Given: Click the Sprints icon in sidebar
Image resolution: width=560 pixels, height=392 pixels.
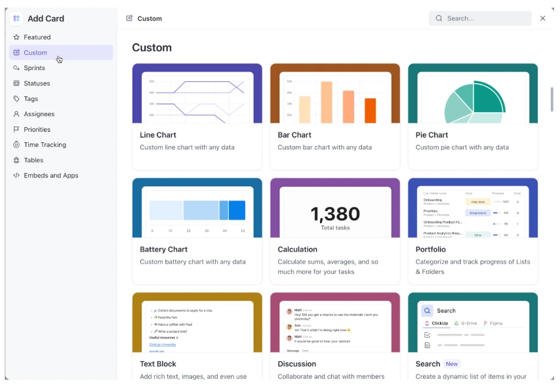Looking at the screenshot, I should pos(16,68).
